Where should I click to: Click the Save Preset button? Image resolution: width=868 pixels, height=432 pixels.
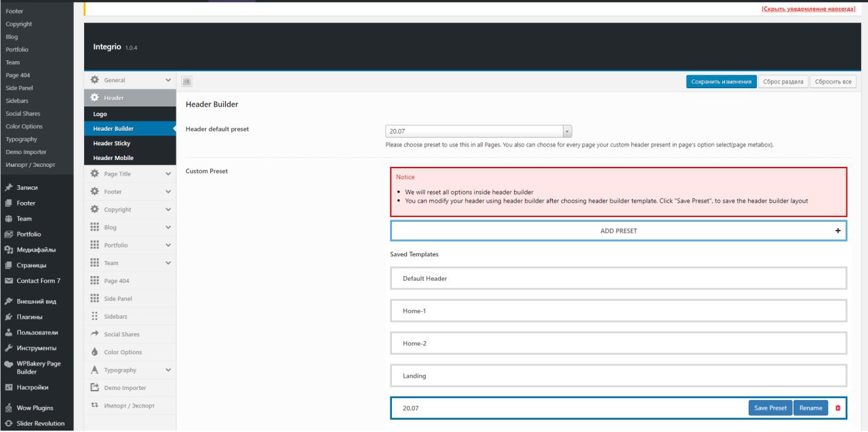tap(770, 408)
